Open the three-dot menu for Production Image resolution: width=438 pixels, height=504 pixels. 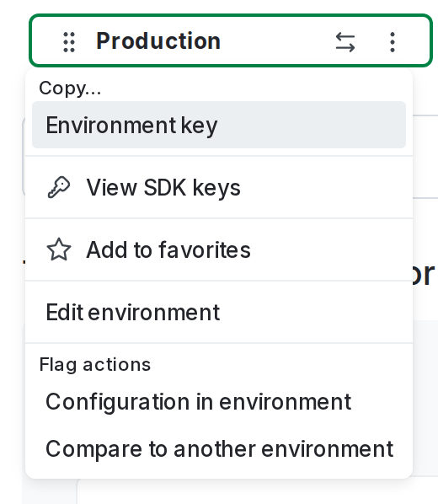393,42
